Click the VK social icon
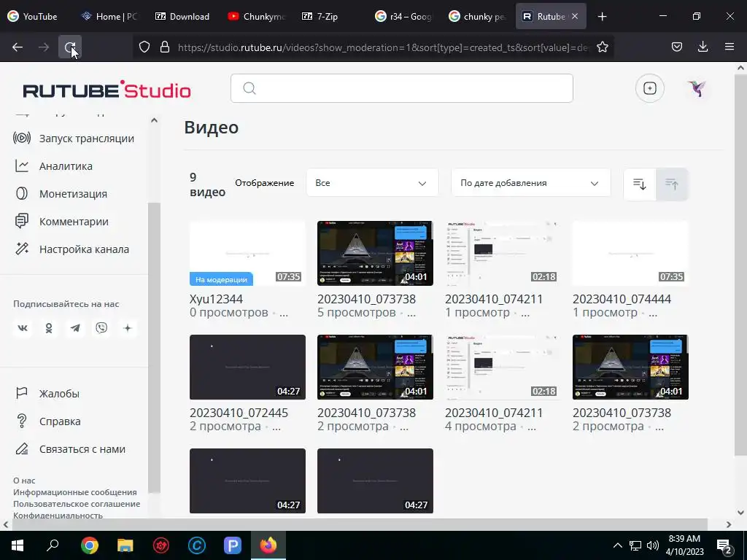Viewport: 747px width, 560px height. point(23,328)
